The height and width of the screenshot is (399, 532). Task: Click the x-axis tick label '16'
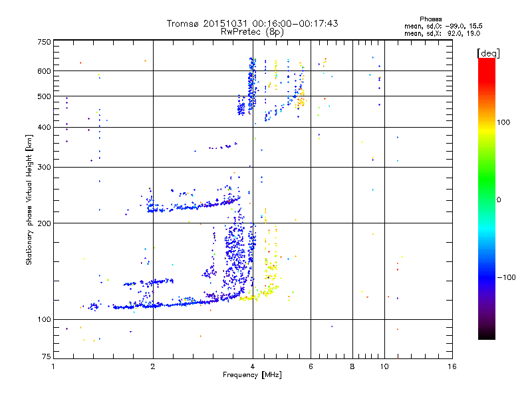click(452, 366)
